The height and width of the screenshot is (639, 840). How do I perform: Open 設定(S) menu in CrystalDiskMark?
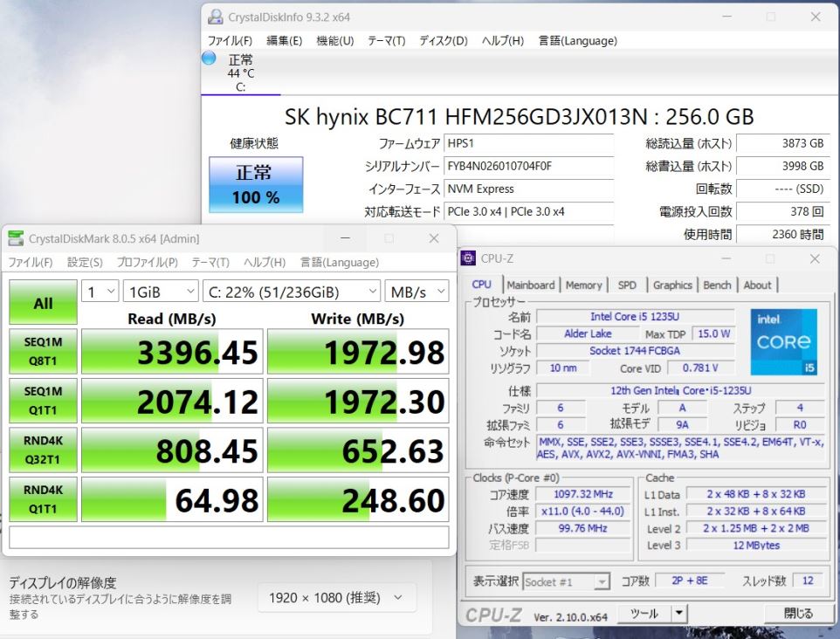[x=85, y=263]
